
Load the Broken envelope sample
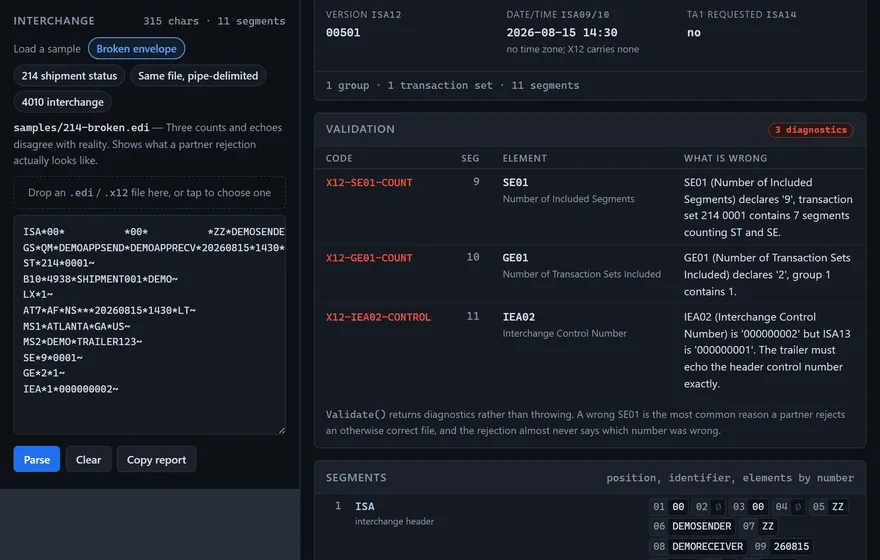pos(136,49)
